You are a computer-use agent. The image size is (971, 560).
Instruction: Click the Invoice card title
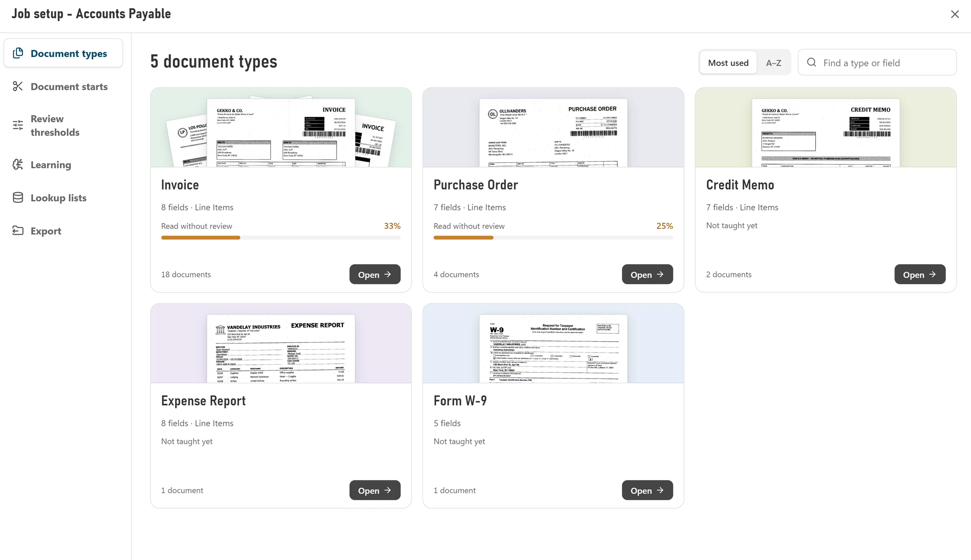(180, 185)
